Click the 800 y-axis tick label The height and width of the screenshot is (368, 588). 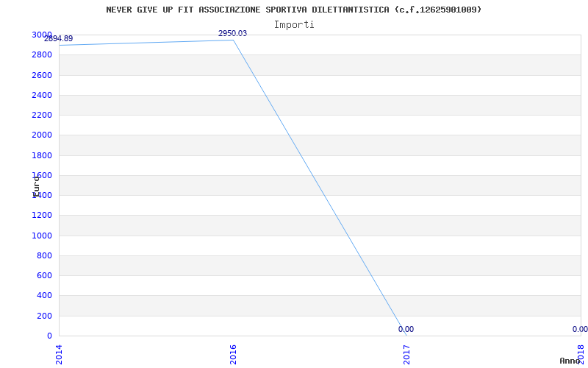[45, 255]
